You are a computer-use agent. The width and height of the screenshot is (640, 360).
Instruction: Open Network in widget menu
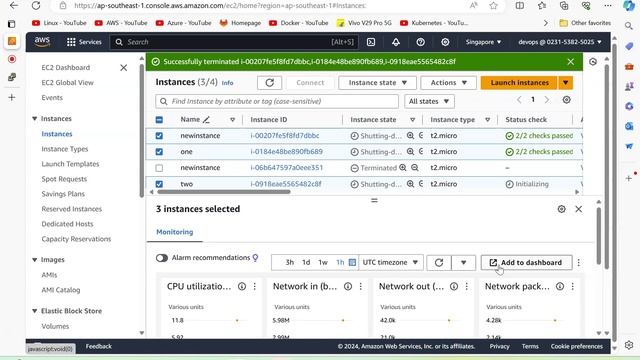[361, 287]
